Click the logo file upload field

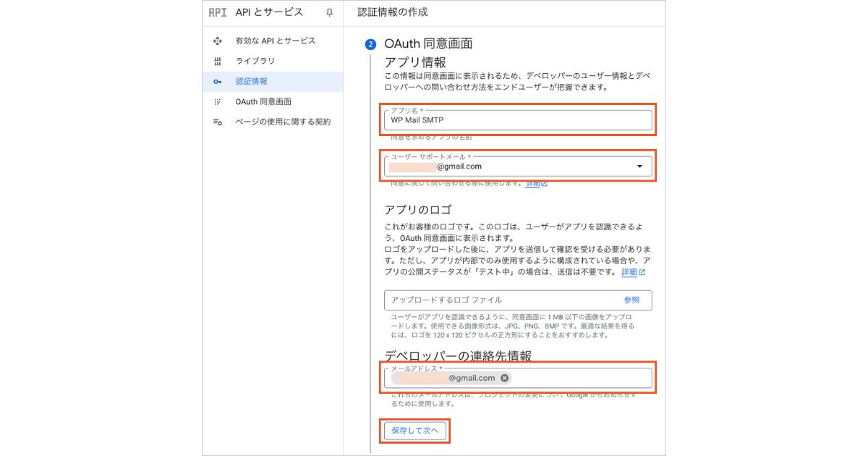(499, 300)
